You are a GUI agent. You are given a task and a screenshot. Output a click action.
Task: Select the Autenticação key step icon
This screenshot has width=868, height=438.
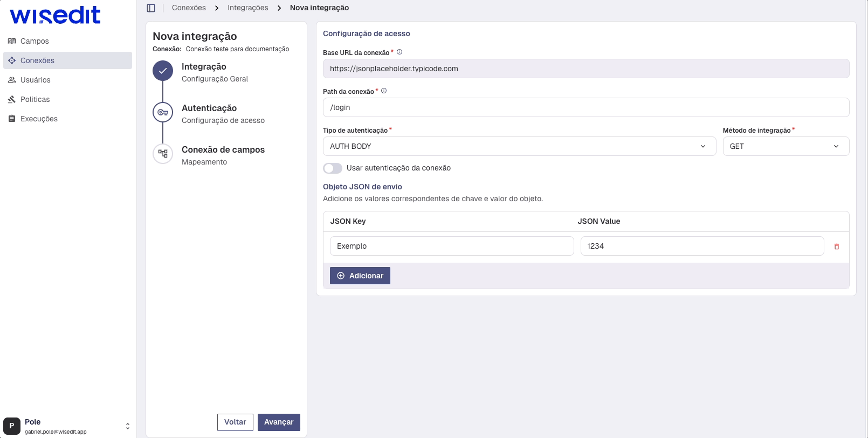[x=163, y=112]
